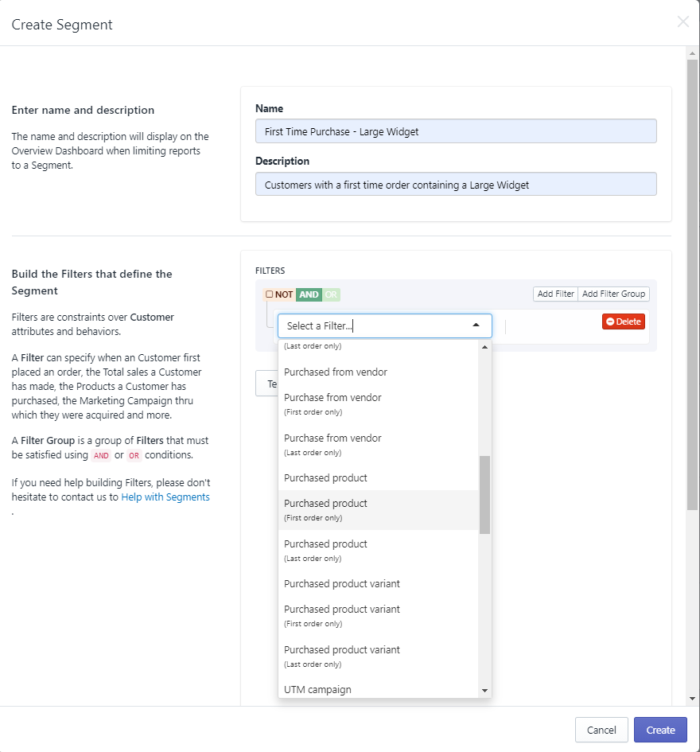Image resolution: width=700 pixels, height=752 pixels.
Task: Click the dropdown list scrollbar thumb
Action: point(484,494)
